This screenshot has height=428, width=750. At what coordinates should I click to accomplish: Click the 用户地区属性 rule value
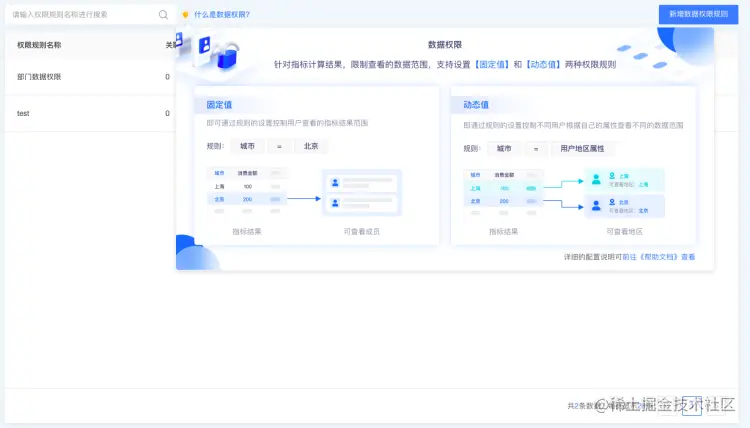pyautogui.click(x=582, y=149)
